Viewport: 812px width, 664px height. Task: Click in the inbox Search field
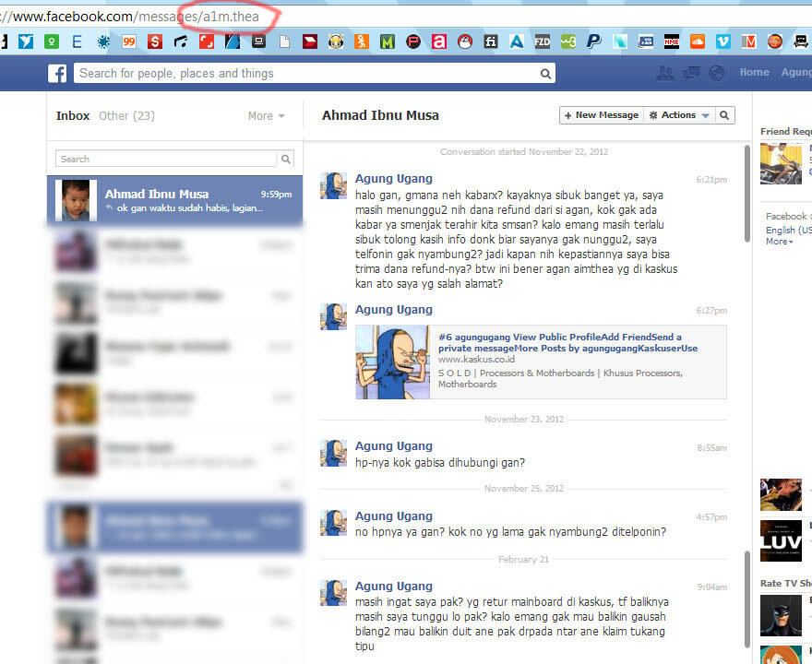[166, 159]
